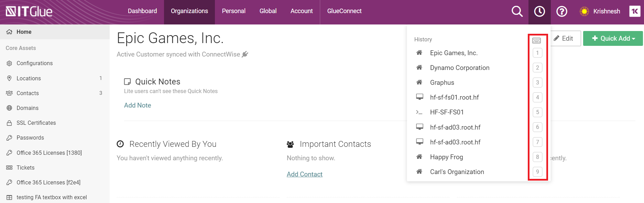
Task: Go to the Dashboard tab
Action: point(142,11)
